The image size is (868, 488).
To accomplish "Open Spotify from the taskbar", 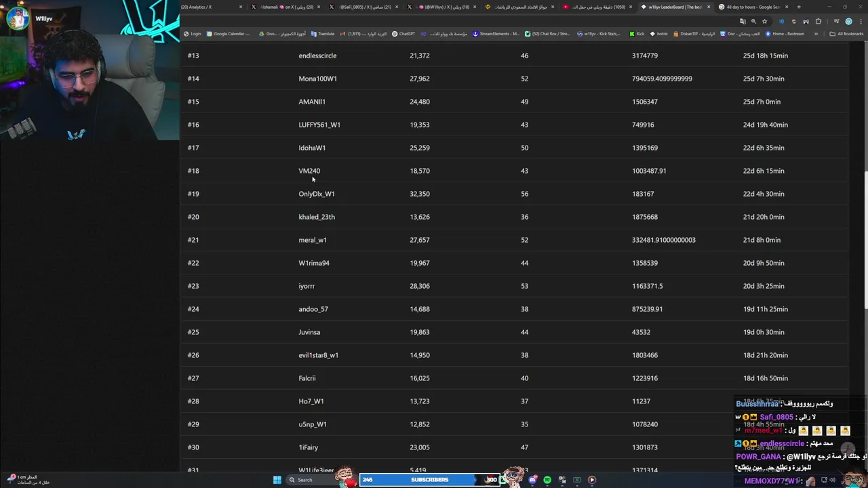I will 547,480.
